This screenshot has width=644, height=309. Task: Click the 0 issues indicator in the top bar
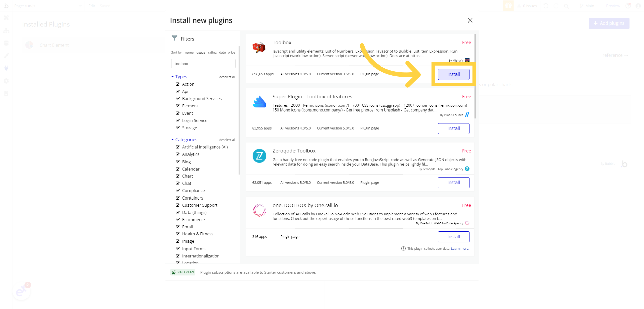pos(527,6)
